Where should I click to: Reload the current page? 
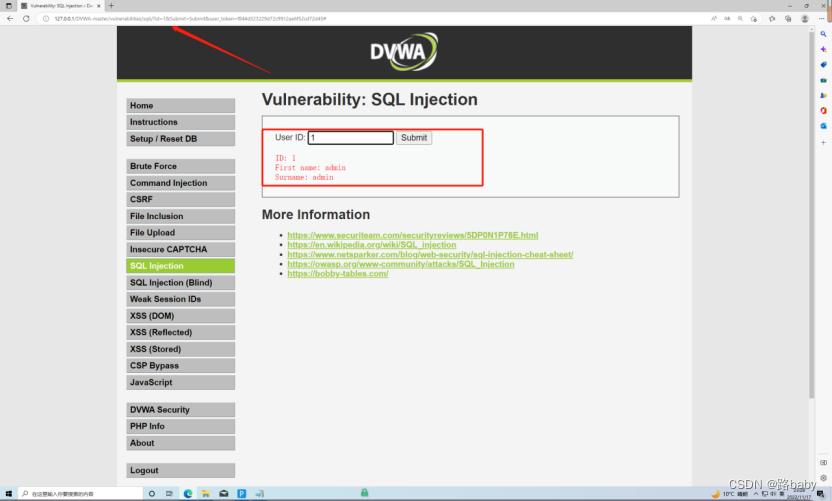26,19
